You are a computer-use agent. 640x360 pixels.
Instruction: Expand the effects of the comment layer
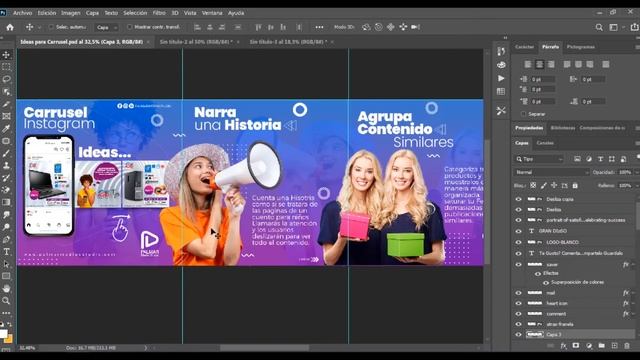[633, 314]
